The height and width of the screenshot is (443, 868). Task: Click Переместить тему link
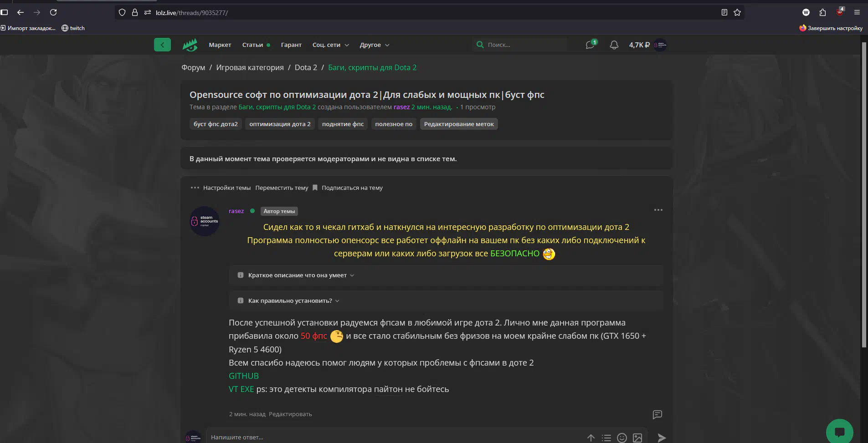(x=282, y=188)
